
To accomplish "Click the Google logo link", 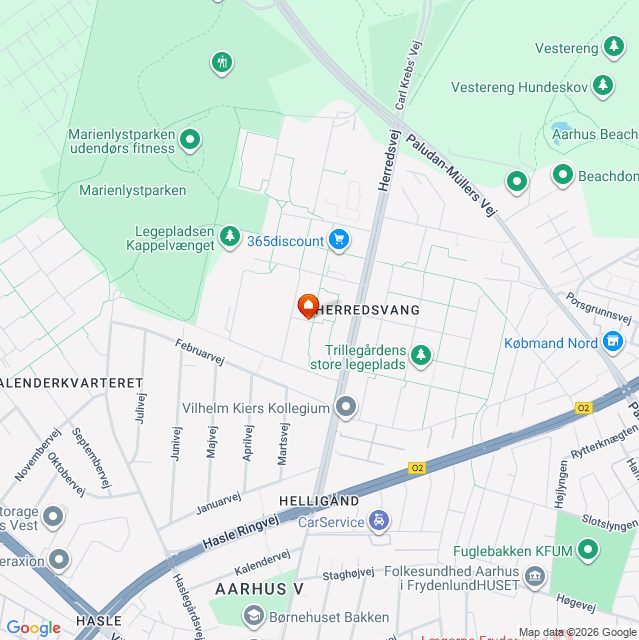I will (x=34, y=627).
